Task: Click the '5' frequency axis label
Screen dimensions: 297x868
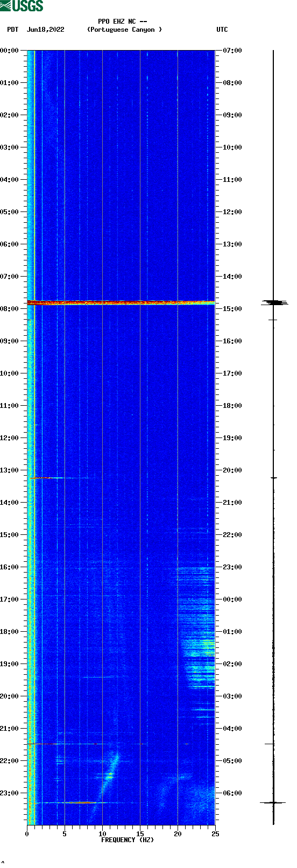Action: coord(65,834)
